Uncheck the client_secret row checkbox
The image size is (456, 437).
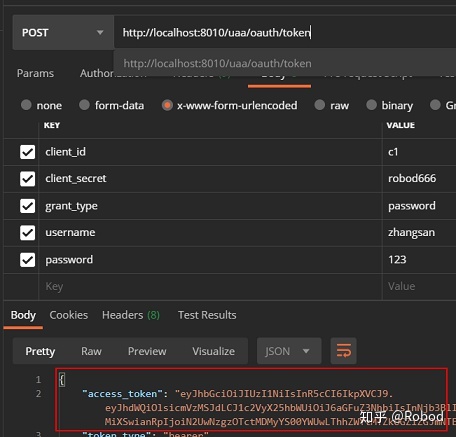point(27,179)
